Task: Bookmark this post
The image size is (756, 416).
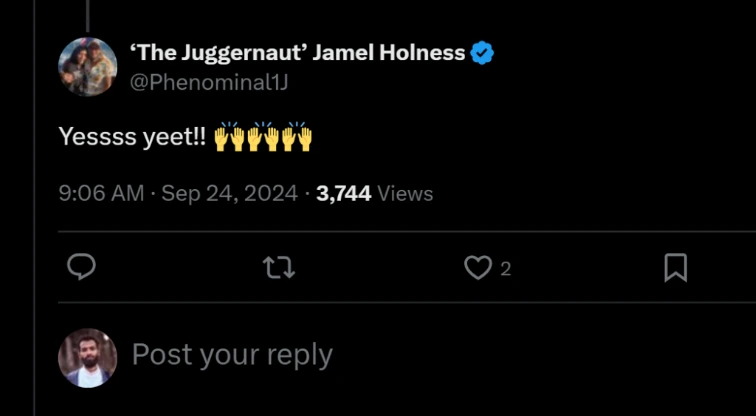Action: tap(676, 267)
